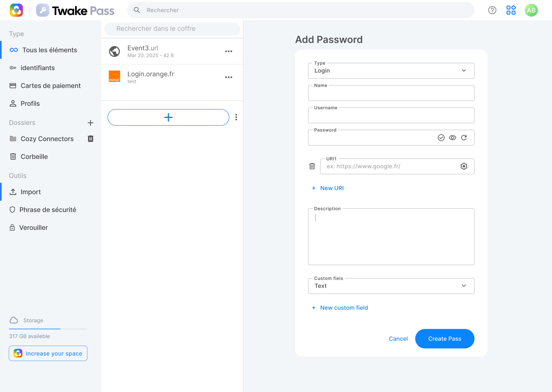Click the AB user avatar

pos(531,10)
